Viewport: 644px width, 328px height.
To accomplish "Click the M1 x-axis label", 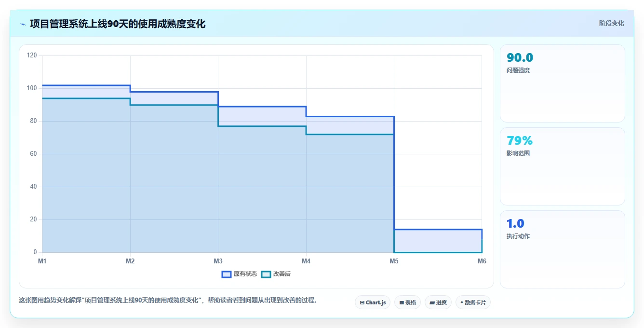I will 42,261.
